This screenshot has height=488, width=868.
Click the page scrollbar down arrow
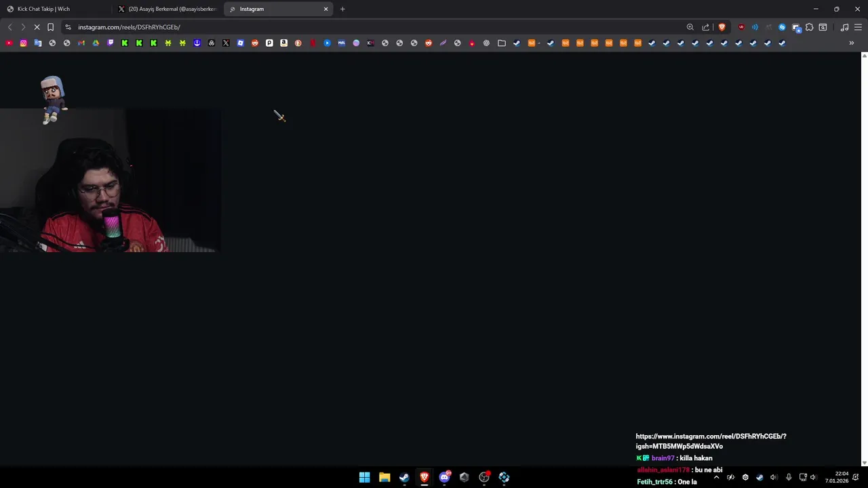(864, 463)
